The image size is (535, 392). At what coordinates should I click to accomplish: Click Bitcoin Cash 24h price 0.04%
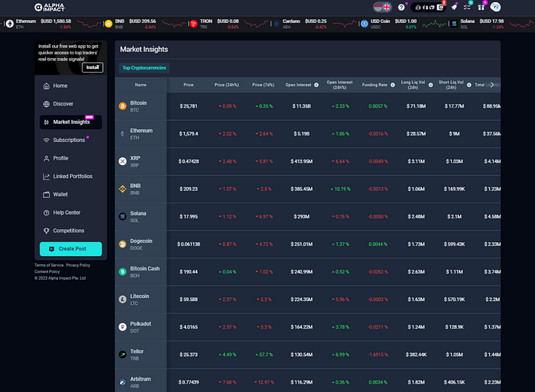[227, 272]
